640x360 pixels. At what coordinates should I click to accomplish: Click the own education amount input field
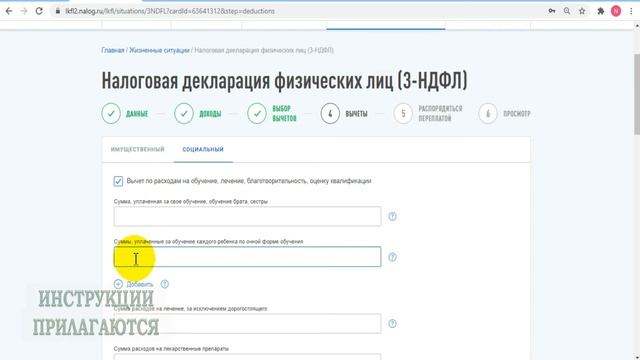coord(247,216)
